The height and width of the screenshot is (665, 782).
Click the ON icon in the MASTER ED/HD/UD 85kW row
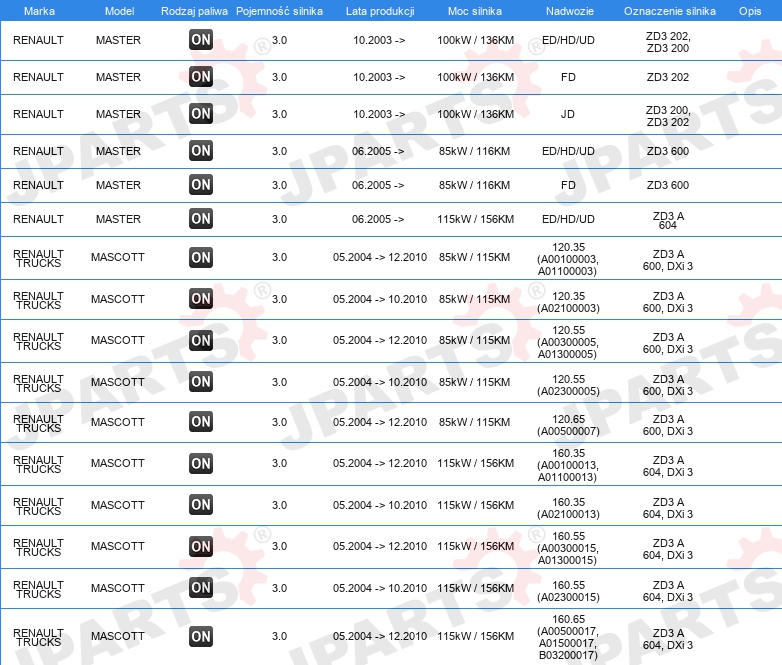click(x=201, y=151)
